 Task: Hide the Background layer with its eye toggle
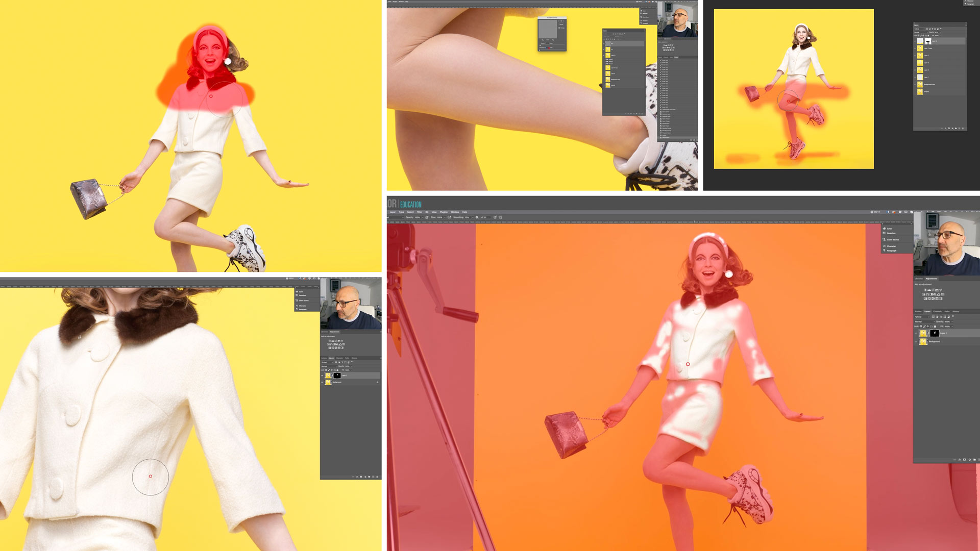[916, 341]
